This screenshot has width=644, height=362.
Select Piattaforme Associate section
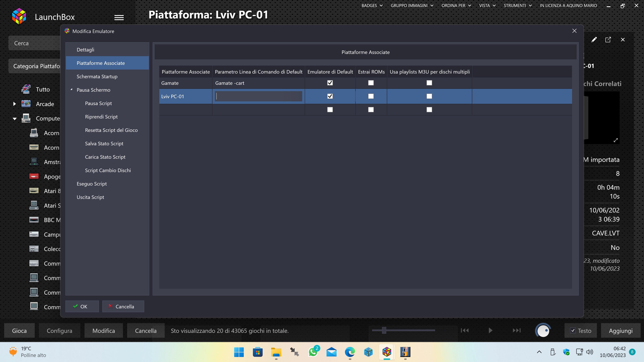point(107,63)
